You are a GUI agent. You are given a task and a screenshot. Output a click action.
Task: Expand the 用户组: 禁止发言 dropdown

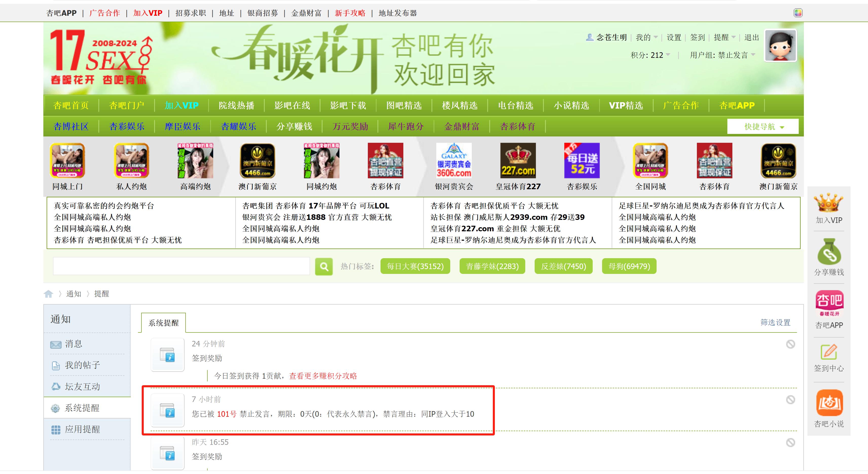pos(722,55)
